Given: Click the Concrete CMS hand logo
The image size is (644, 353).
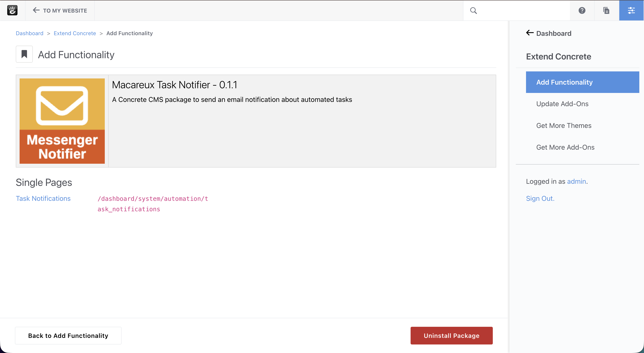Looking at the screenshot, I should 12,10.
